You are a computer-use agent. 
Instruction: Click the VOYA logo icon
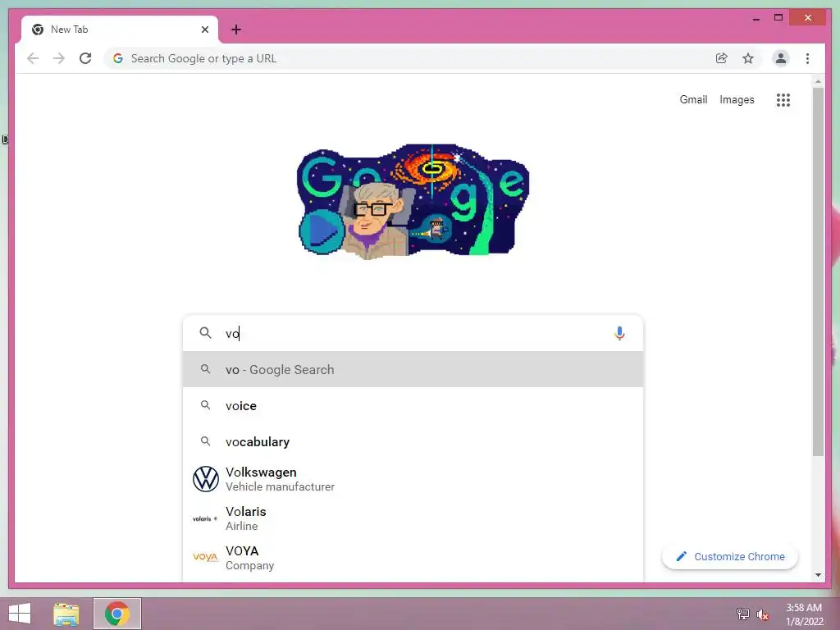tap(205, 557)
